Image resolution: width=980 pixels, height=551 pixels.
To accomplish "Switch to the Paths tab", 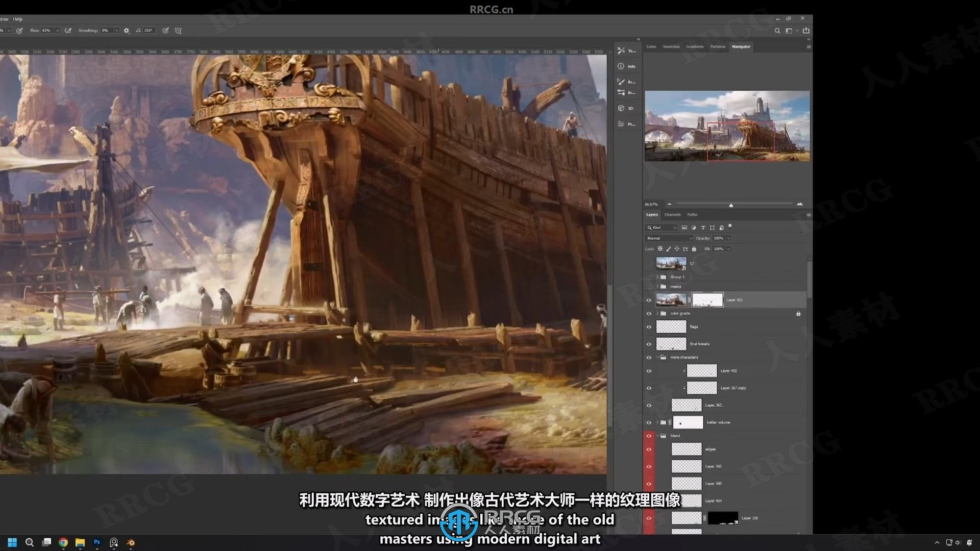I will tap(692, 215).
